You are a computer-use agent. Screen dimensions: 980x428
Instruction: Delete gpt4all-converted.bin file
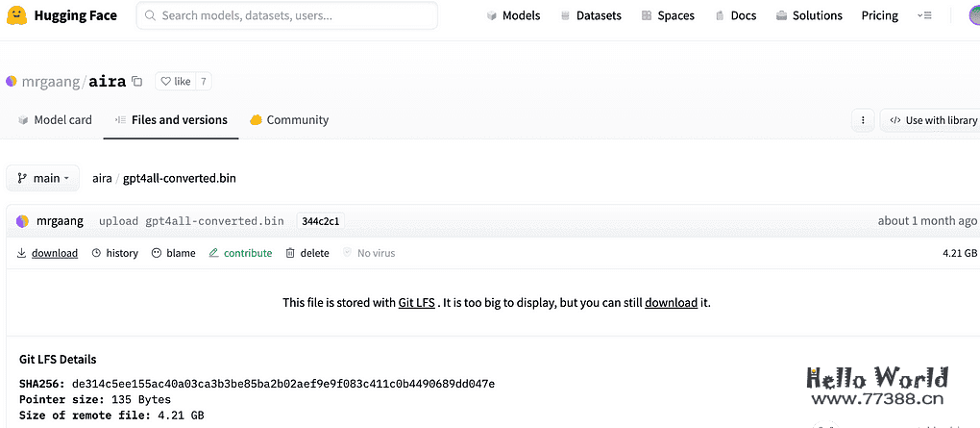click(x=306, y=253)
